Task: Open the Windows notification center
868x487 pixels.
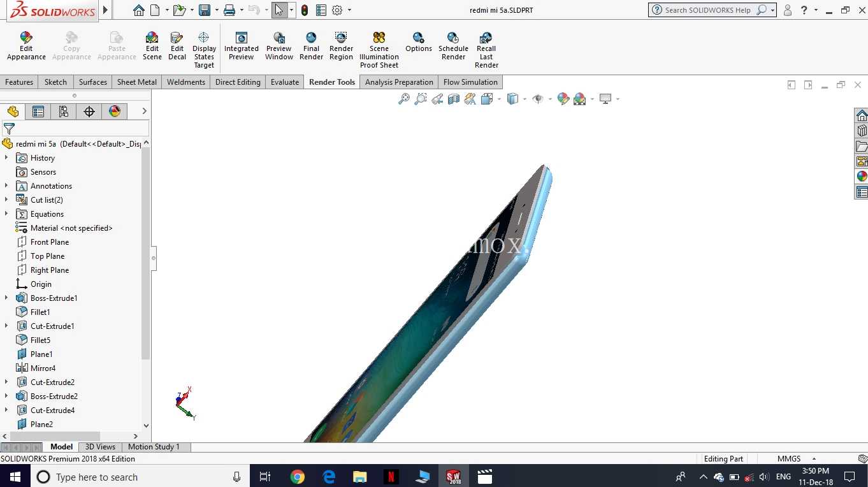Action: pyautogui.click(x=850, y=477)
